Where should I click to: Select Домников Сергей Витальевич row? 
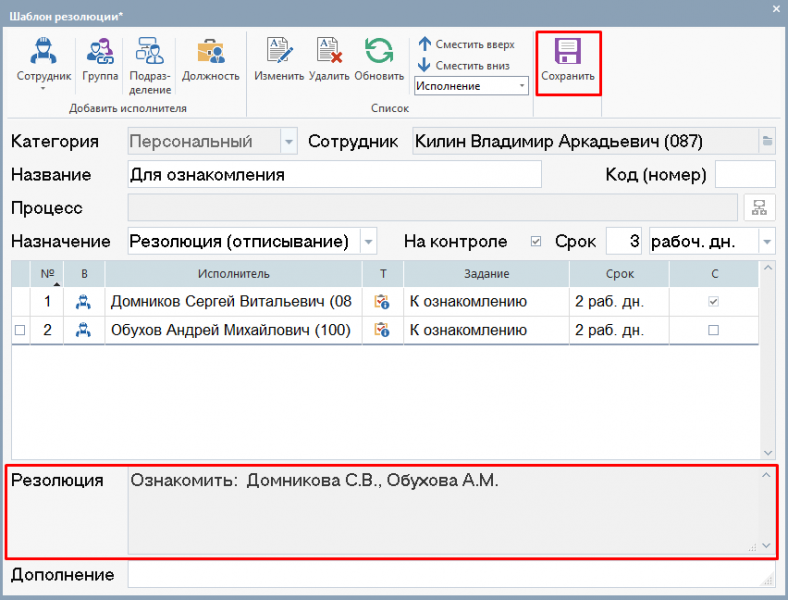pos(231,302)
